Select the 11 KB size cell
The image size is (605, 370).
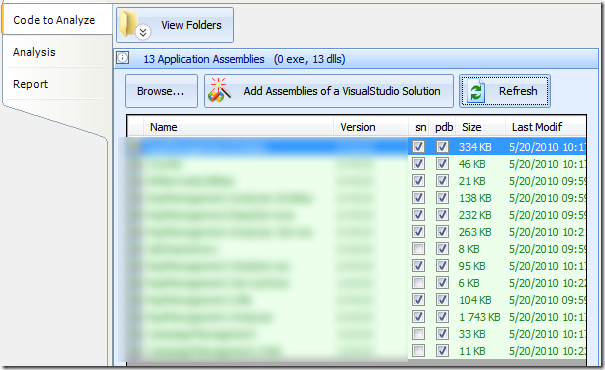click(x=472, y=351)
